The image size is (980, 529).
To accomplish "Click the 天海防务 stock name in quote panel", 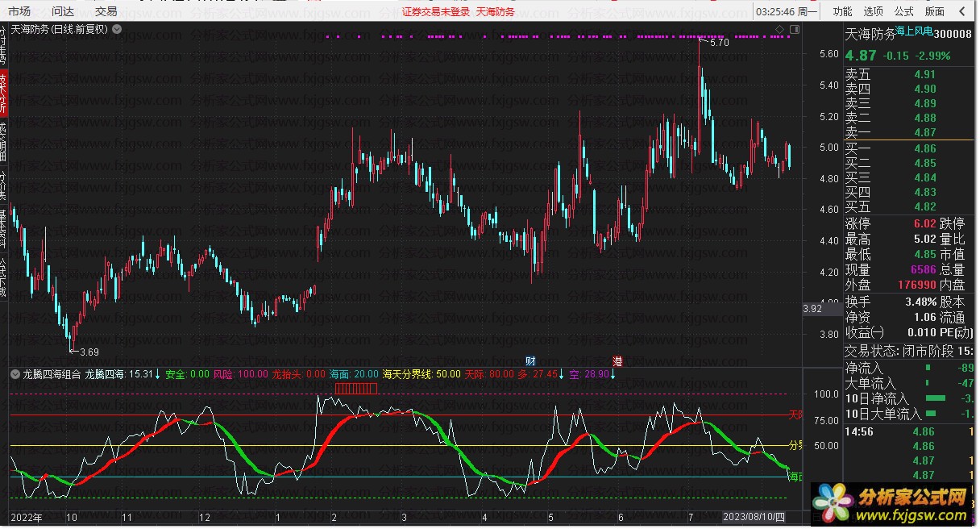I will (x=870, y=34).
